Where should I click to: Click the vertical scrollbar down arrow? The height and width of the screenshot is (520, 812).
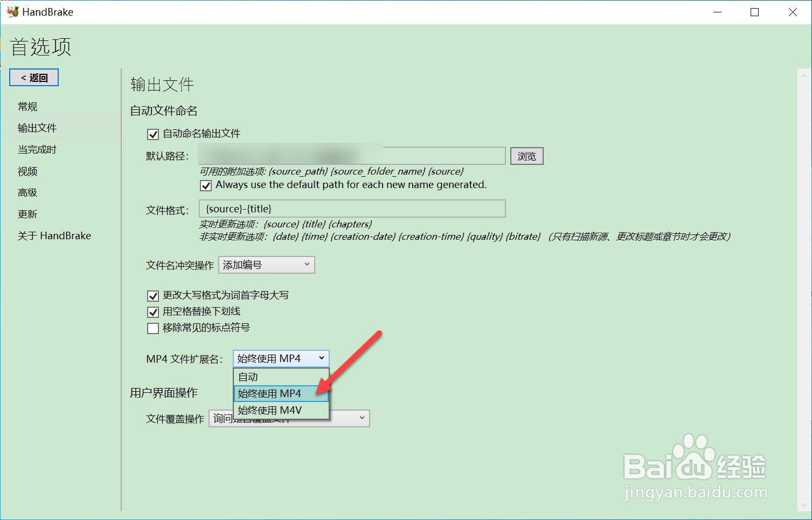pyautogui.click(x=804, y=505)
